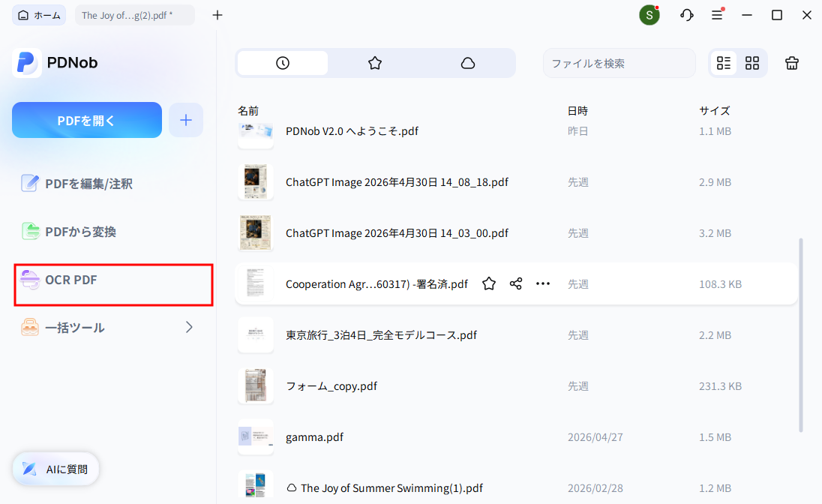Open the trash bin icon
The height and width of the screenshot is (504, 822).
pos(791,63)
